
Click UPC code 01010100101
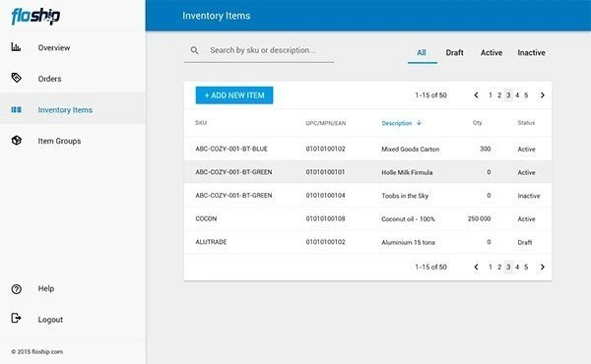pyautogui.click(x=325, y=172)
